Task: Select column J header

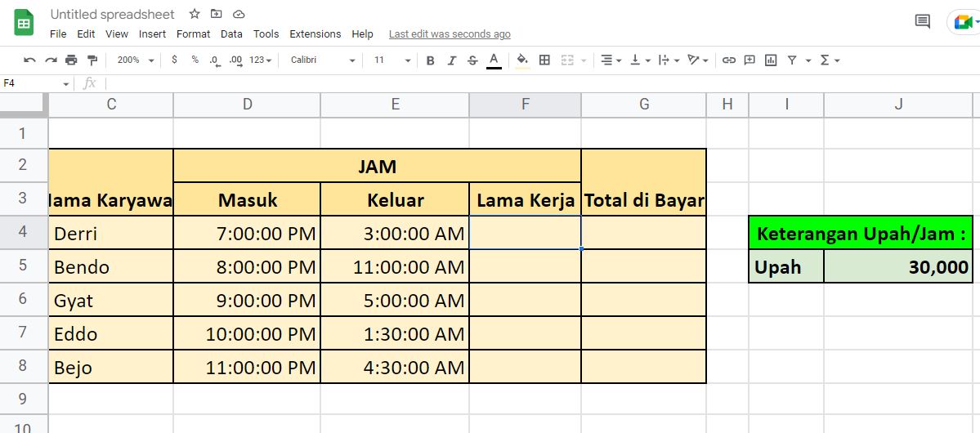Action: coord(898,105)
